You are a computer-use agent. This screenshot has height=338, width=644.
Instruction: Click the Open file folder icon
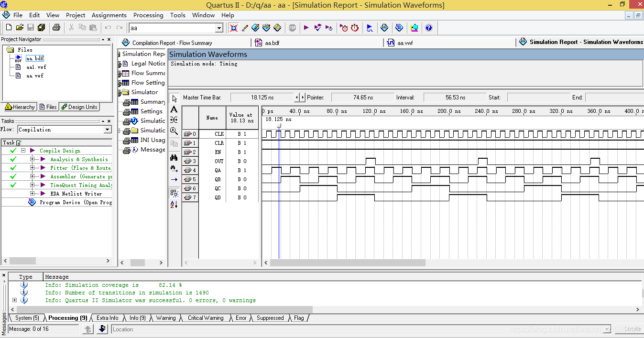[x=20, y=28]
